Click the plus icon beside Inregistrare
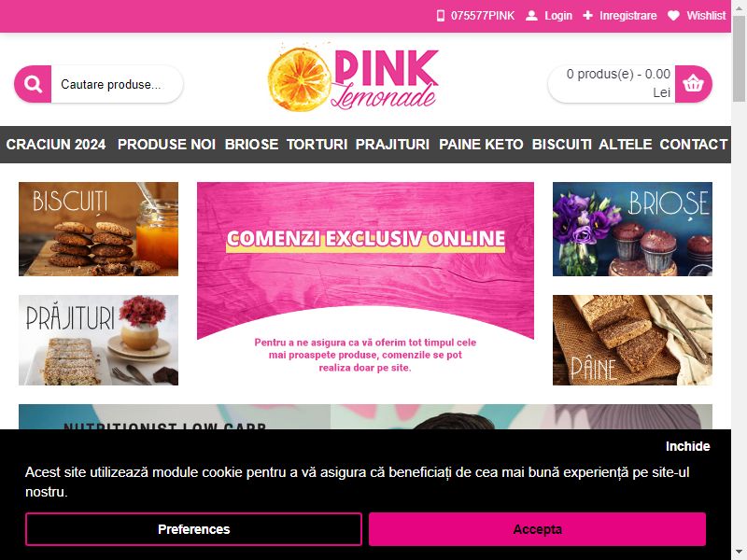This screenshot has width=747, height=560. coord(588,16)
